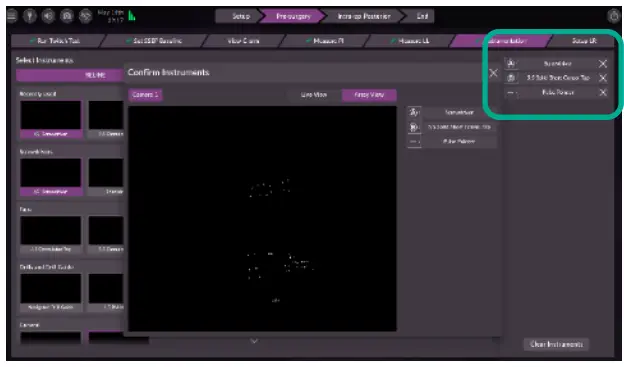Click the fifth round icon beside the camera

85,16
